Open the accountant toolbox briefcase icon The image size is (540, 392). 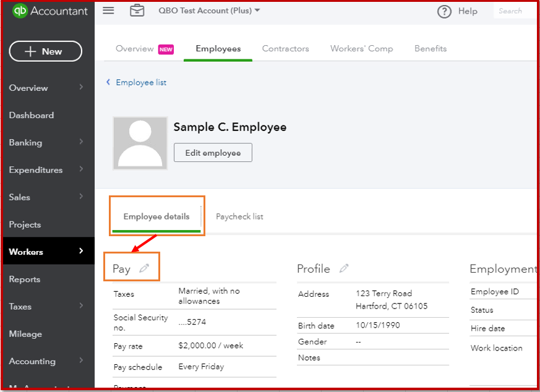click(137, 11)
